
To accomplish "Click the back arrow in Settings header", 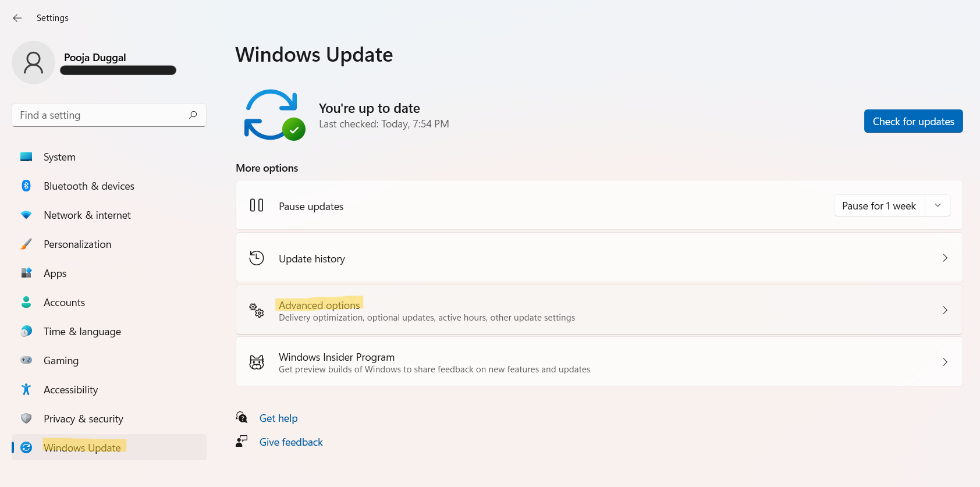I will click(x=17, y=18).
